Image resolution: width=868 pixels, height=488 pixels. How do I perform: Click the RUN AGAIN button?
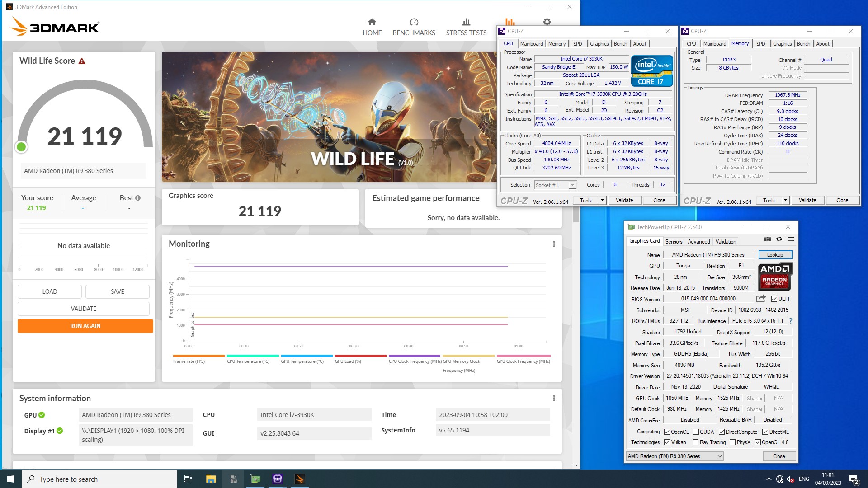tap(85, 326)
